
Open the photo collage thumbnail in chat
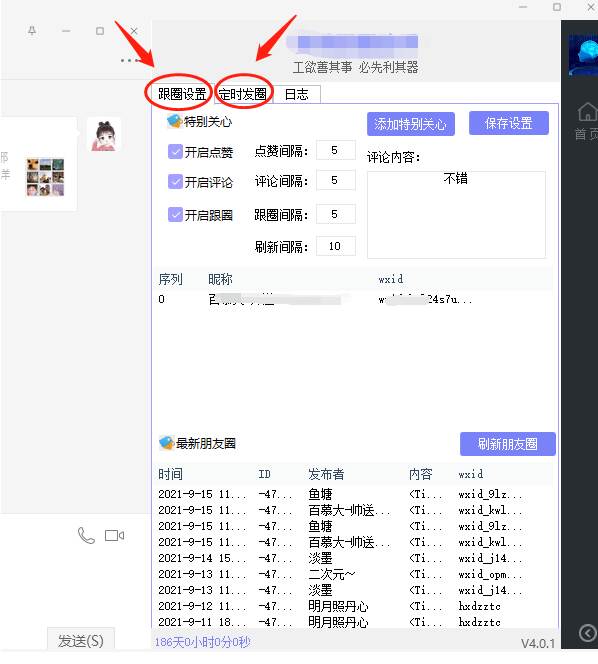click(x=45, y=177)
